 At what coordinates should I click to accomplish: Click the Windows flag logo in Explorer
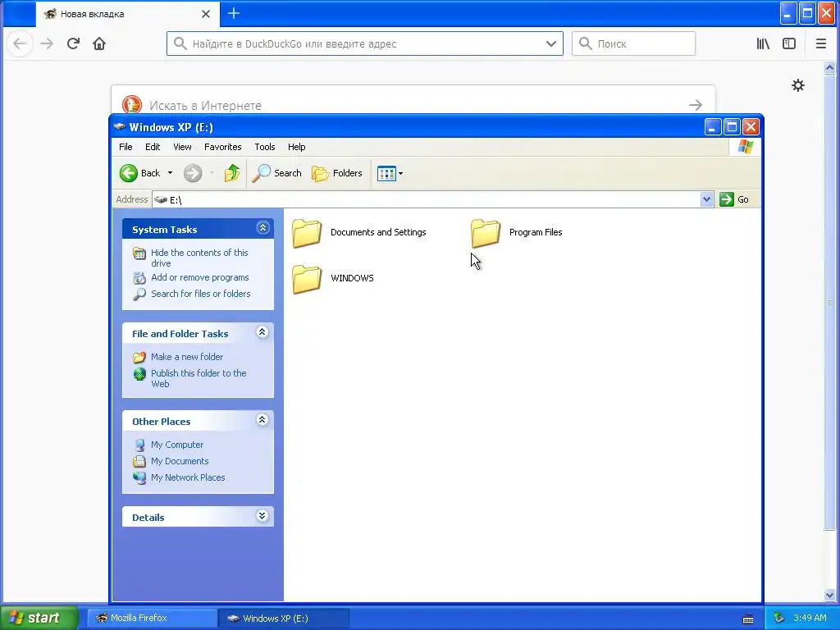745,146
